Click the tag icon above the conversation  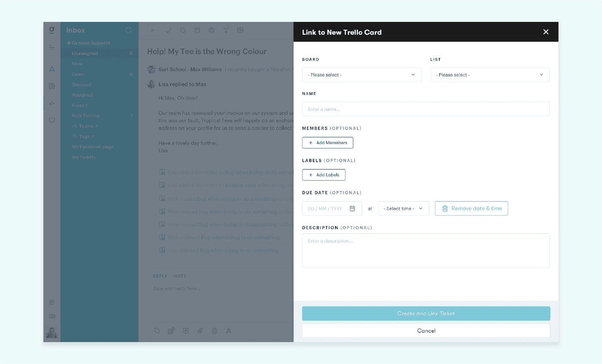click(x=183, y=30)
